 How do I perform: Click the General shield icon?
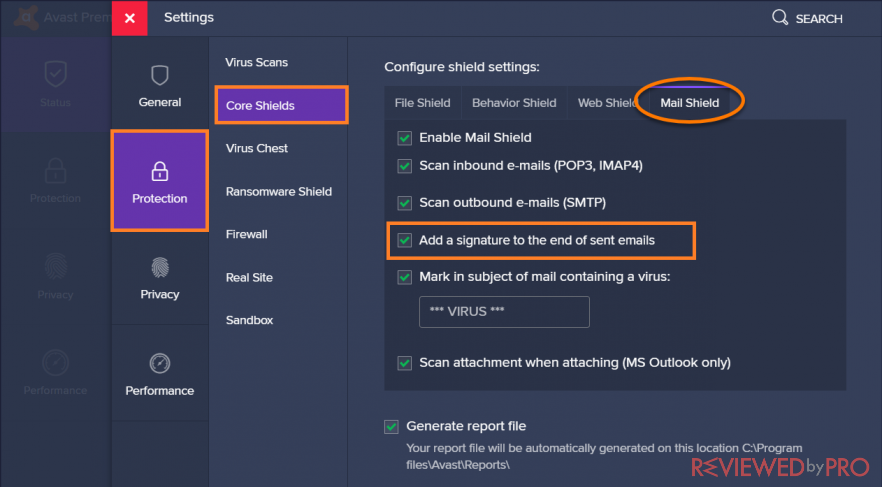160,75
